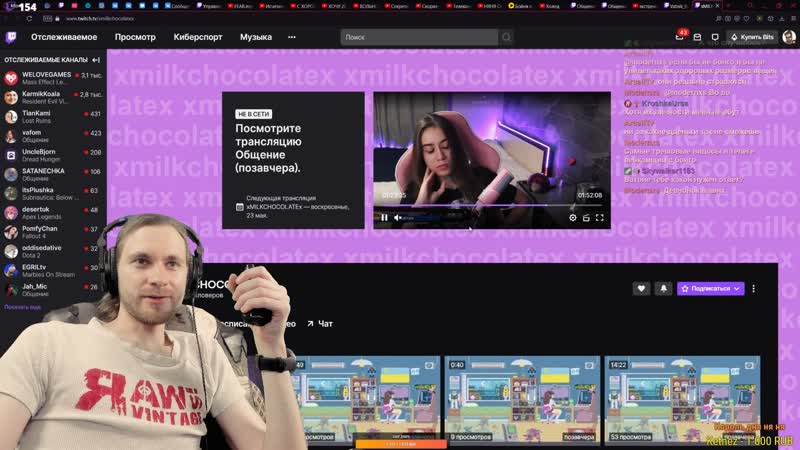This screenshot has height=450, width=800.
Task: Open the Twitch home logo
Action: [11, 37]
